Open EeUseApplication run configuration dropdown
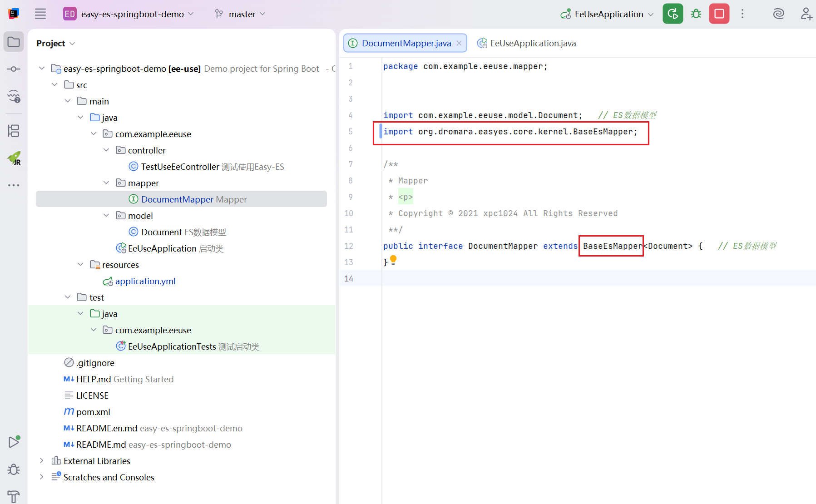The height and width of the screenshot is (504, 816). (607, 14)
